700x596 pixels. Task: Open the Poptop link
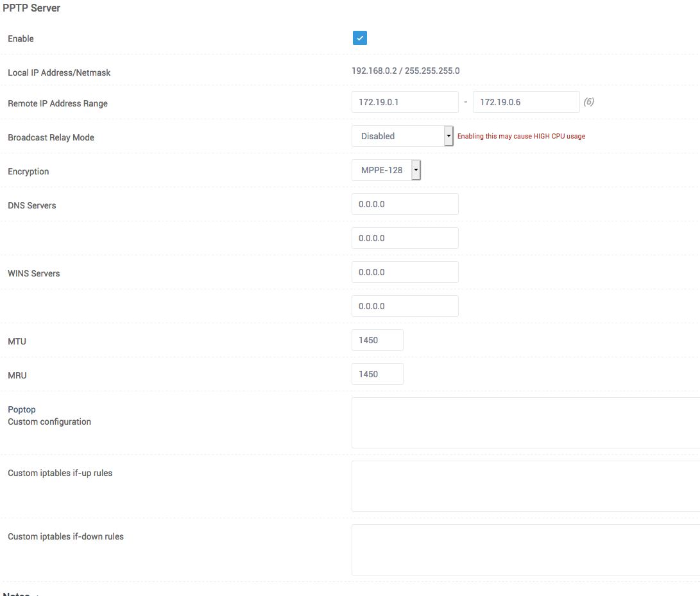point(22,409)
